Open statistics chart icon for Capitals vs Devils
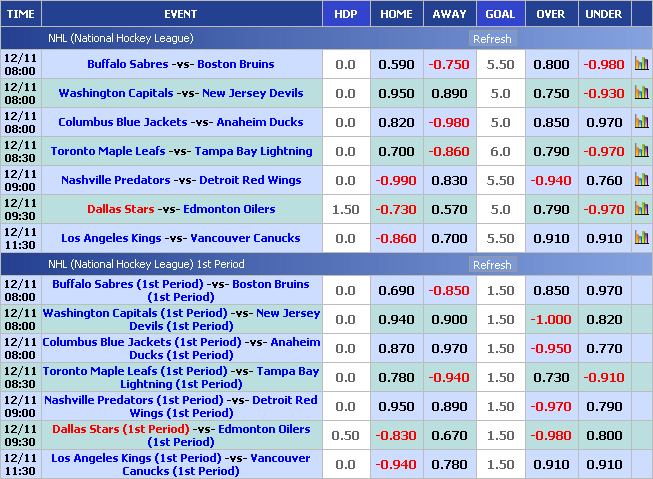 pyautogui.click(x=641, y=93)
